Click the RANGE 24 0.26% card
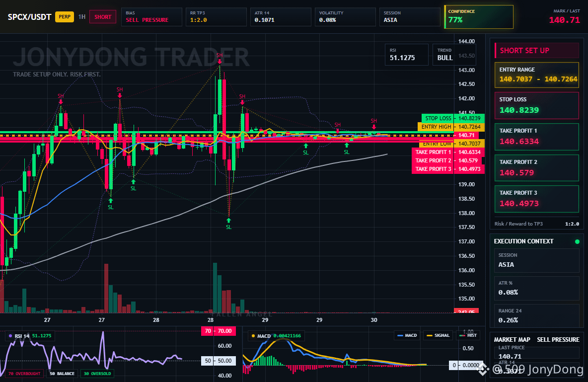Viewport: 588px width, 382px height. click(537, 315)
